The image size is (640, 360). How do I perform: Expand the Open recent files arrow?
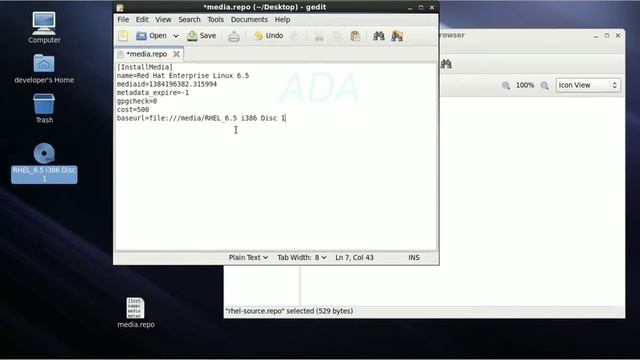[176, 36]
